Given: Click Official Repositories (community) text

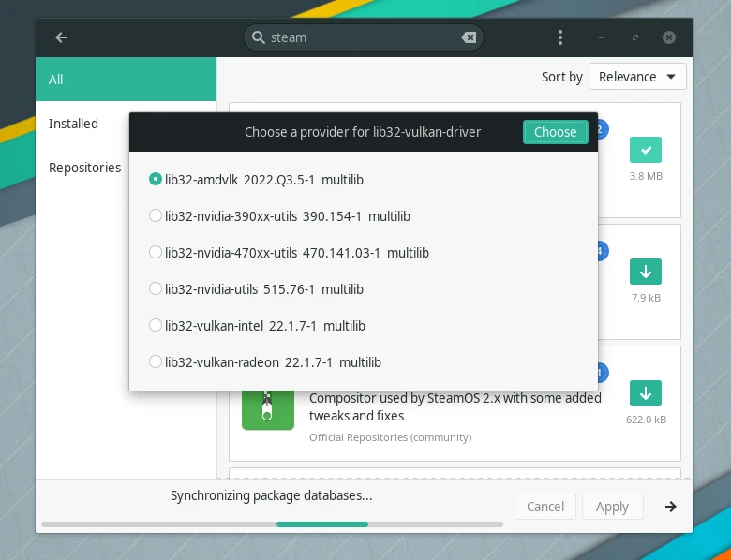Looking at the screenshot, I should pos(390,437).
